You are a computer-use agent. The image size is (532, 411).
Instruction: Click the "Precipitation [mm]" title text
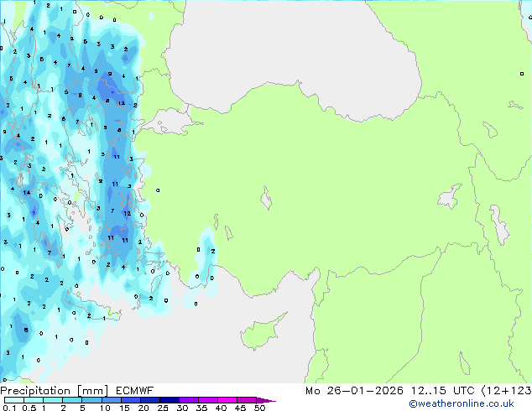55,391
